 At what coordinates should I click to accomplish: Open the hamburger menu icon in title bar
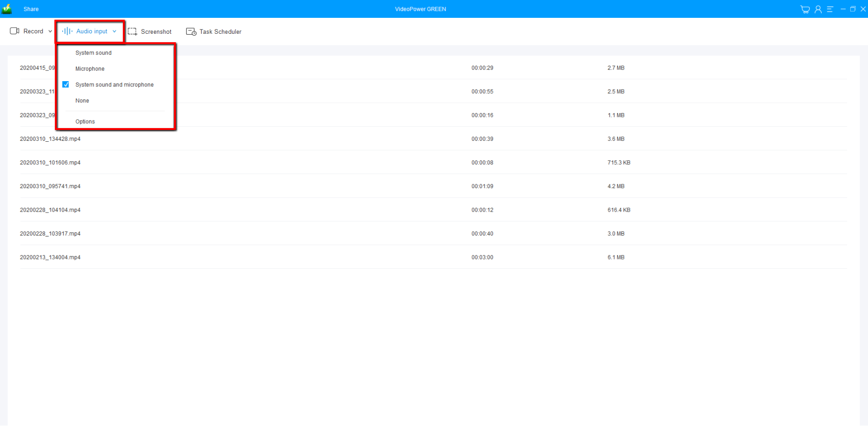click(830, 9)
